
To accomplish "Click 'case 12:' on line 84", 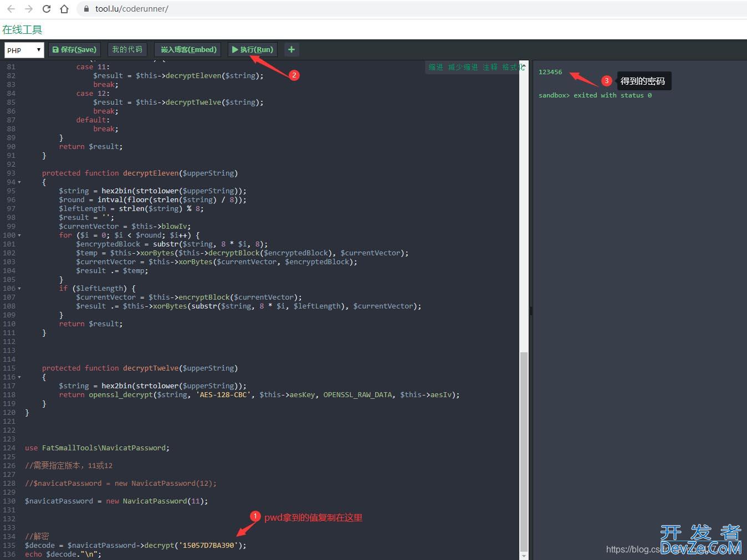I will click(x=93, y=94).
